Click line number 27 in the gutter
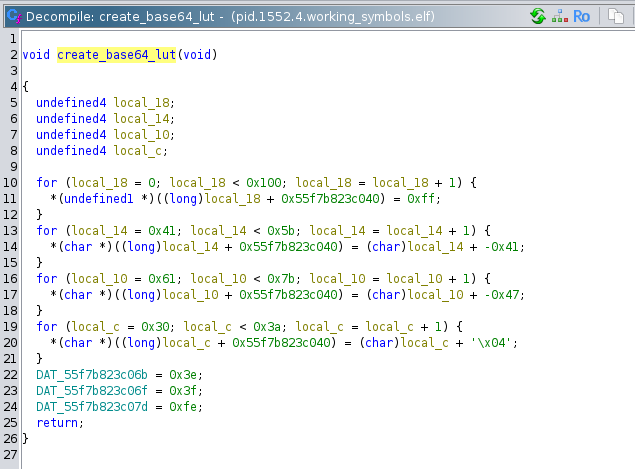635x469 pixels. click(10, 455)
